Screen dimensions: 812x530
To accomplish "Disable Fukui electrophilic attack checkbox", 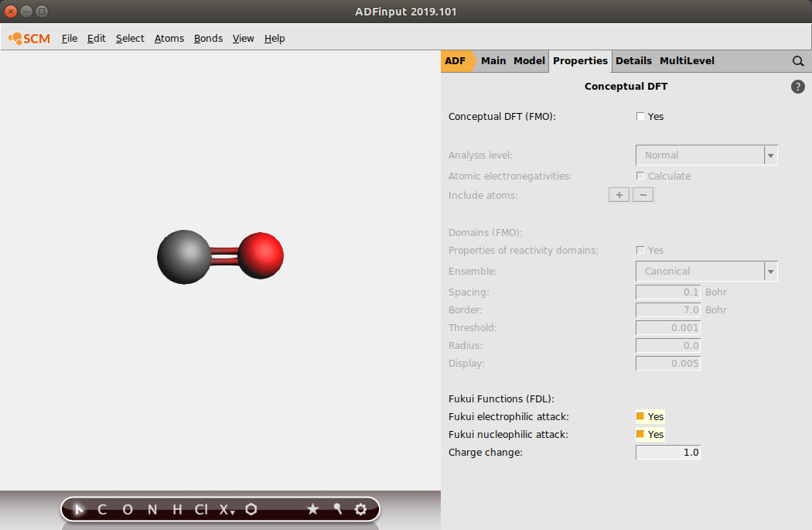I will (640, 416).
